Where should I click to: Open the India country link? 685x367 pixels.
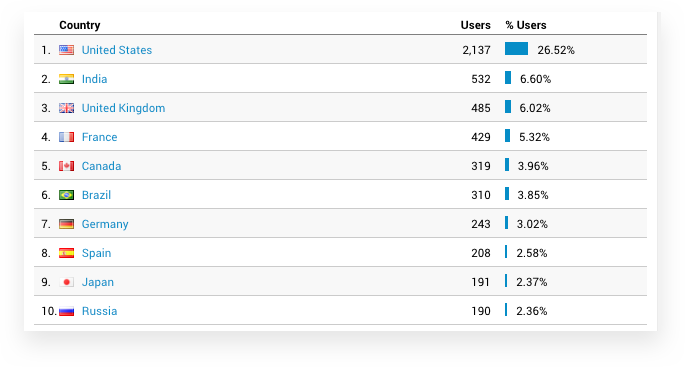point(94,79)
